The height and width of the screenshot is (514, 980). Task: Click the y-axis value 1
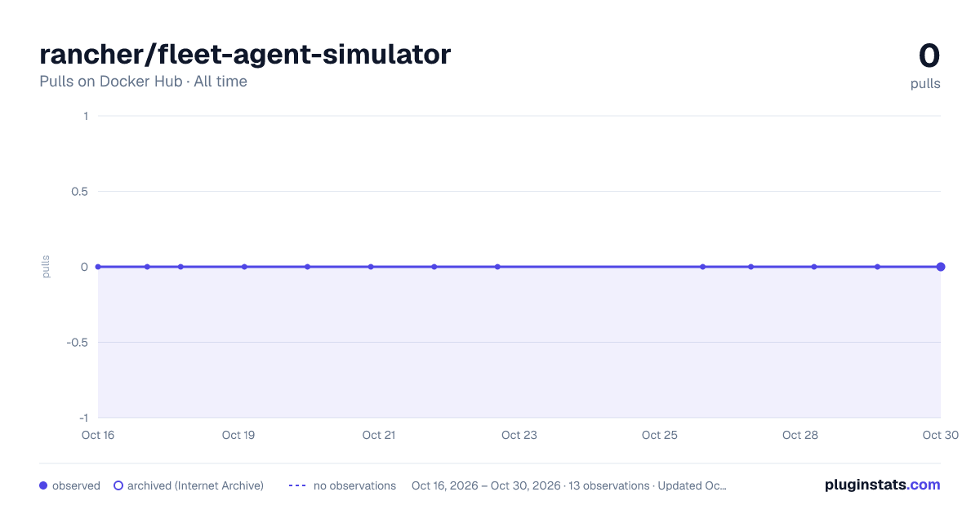[86, 116]
